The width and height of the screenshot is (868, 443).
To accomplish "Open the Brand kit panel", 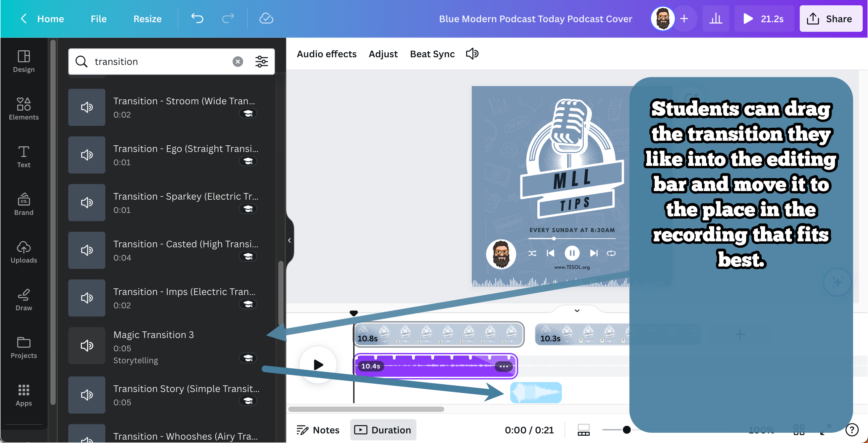I will 24,204.
